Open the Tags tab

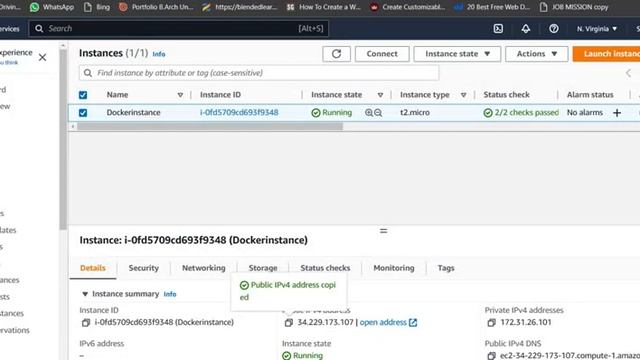click(x=446, y=268)
